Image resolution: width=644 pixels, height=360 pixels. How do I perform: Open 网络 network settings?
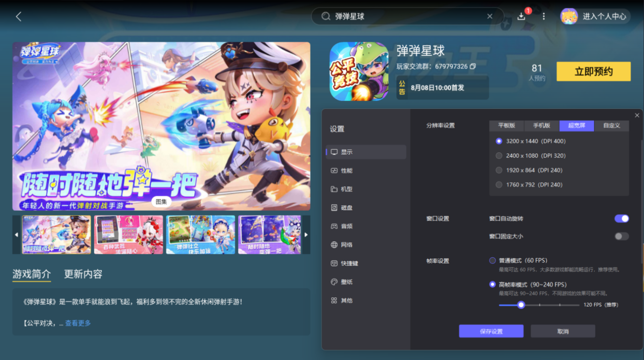click(366, 244)
